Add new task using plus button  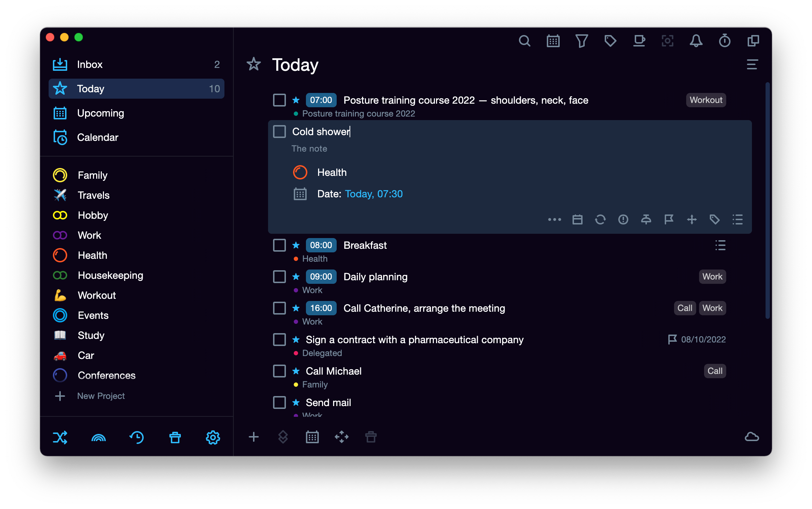click(253, 437)
